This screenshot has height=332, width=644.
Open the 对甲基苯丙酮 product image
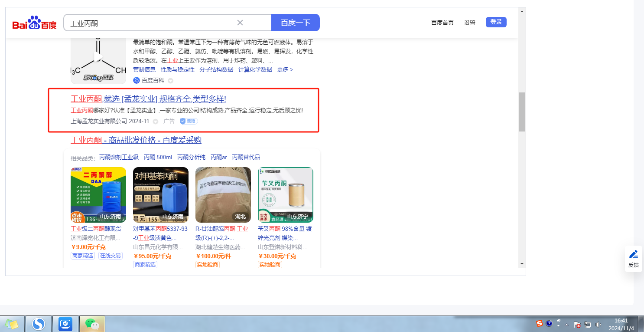point(161,195)
